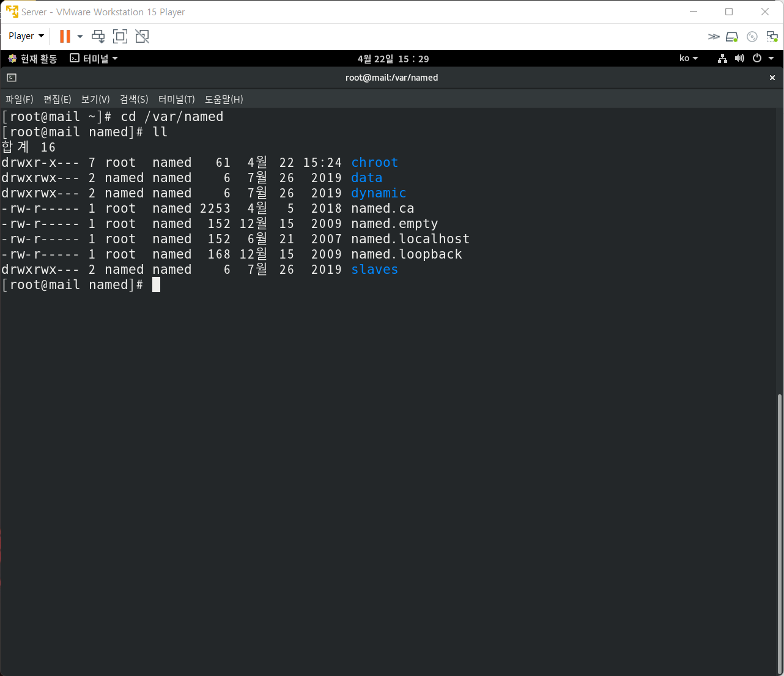Toggle VMware Unity mode icon

point(142,37)
